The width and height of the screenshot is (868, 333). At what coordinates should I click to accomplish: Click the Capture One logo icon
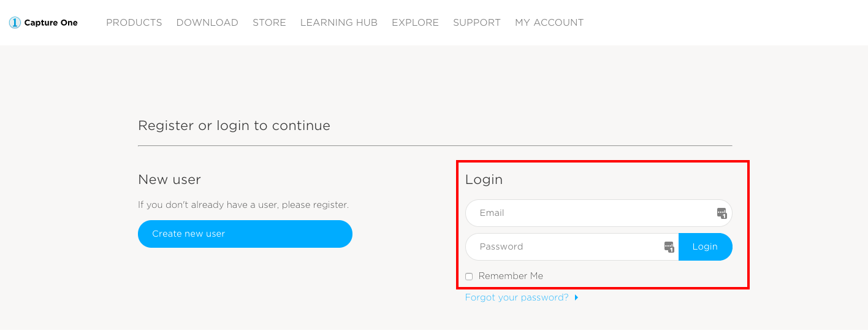point(15,23)
